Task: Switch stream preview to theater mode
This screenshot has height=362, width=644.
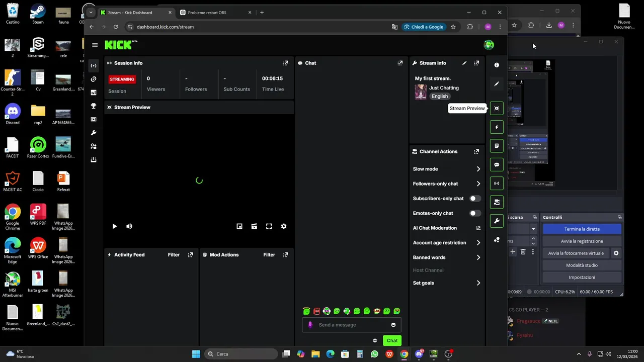Action: 254,226
